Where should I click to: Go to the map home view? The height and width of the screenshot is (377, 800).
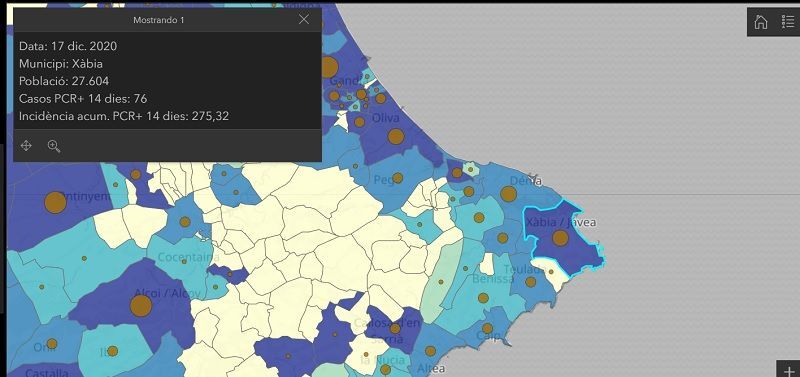(761, 22)
